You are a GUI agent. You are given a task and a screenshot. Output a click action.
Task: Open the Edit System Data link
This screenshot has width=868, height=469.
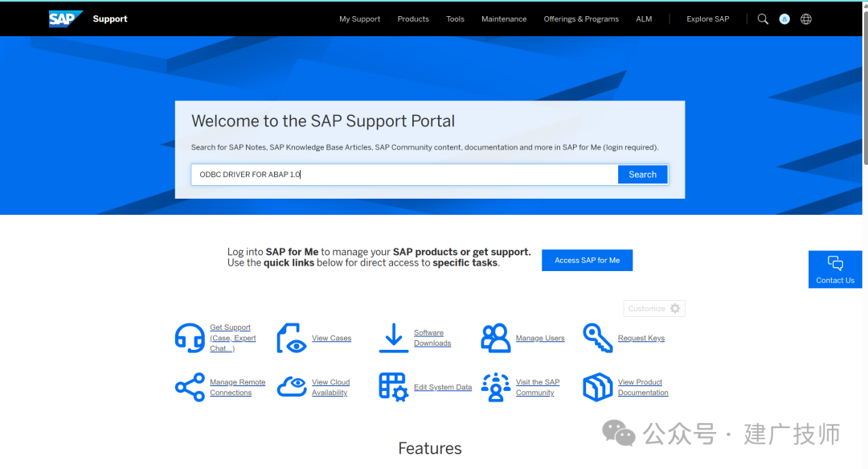tap(443, 388)
